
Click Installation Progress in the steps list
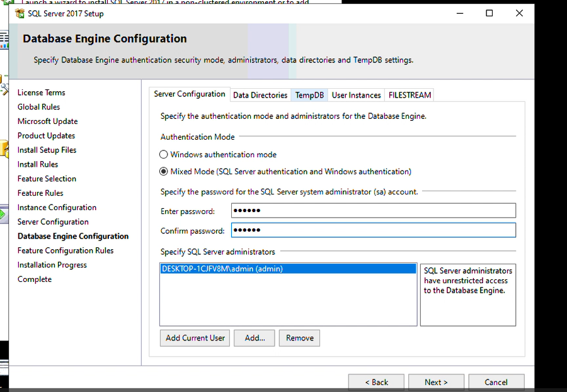[x=52, y=265]
